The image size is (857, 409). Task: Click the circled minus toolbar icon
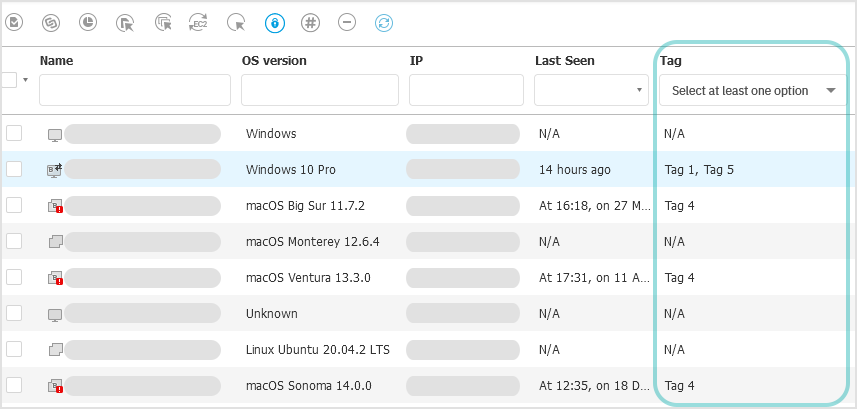point(347,22)
